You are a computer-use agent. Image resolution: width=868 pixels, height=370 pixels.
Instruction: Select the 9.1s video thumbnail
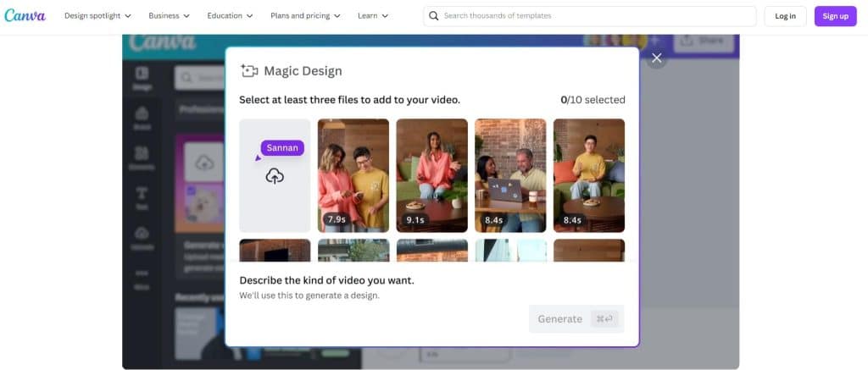pyautogui.click(x=431, y=175)
